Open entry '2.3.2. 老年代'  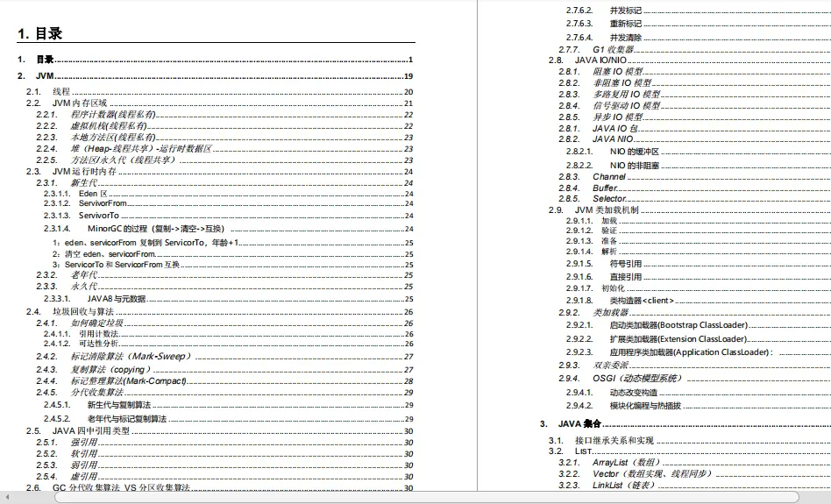tap(224, 275)
